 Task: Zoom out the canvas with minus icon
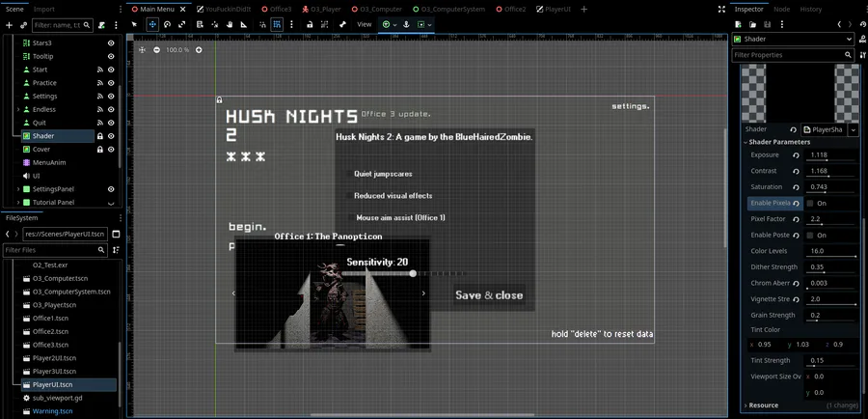(x=156, y=50)
